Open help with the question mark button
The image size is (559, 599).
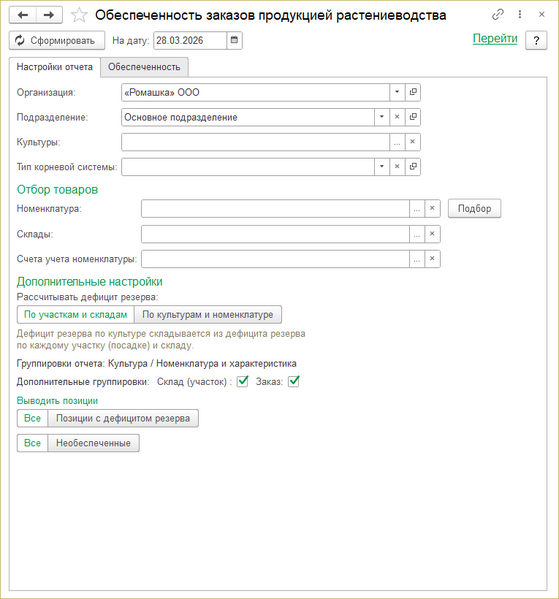tap(536, 40)
